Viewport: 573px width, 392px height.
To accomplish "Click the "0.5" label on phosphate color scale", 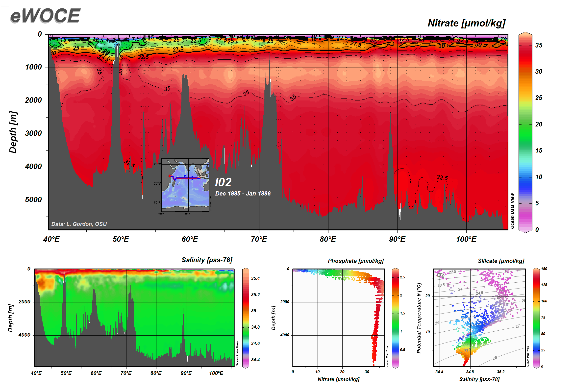I will 403,350.
